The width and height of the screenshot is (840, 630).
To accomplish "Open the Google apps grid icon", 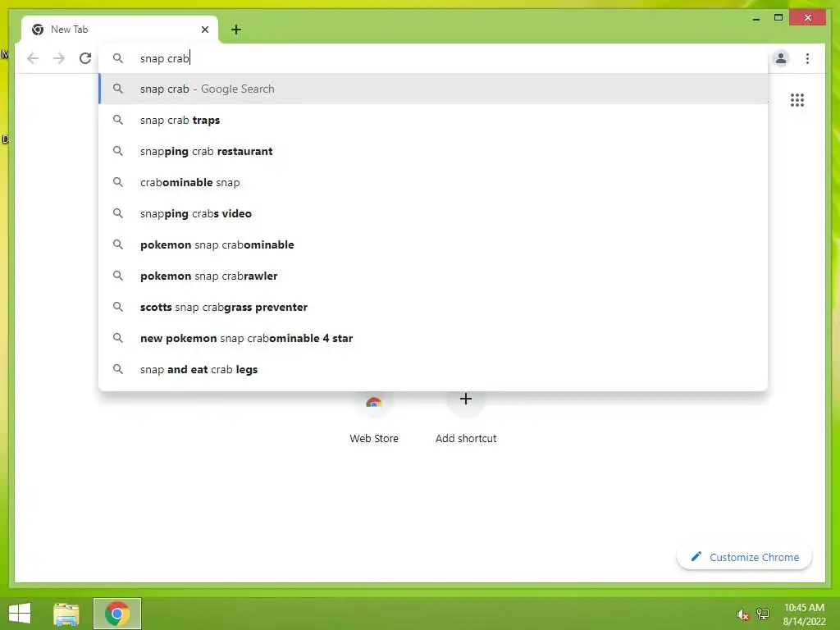I will coord(797,100).
